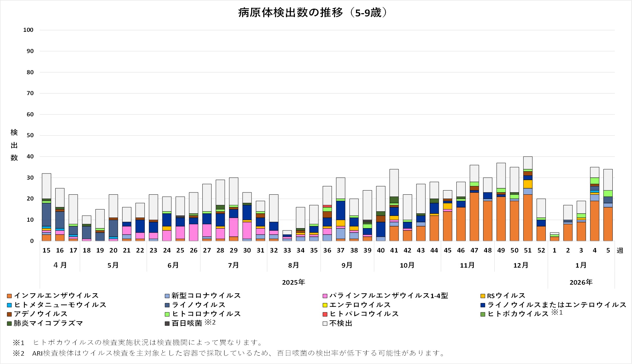Viewport: 632px width, 364px height.
Task: Click the red ヒトパレコウイルス legend swatch
Action: 325,314
